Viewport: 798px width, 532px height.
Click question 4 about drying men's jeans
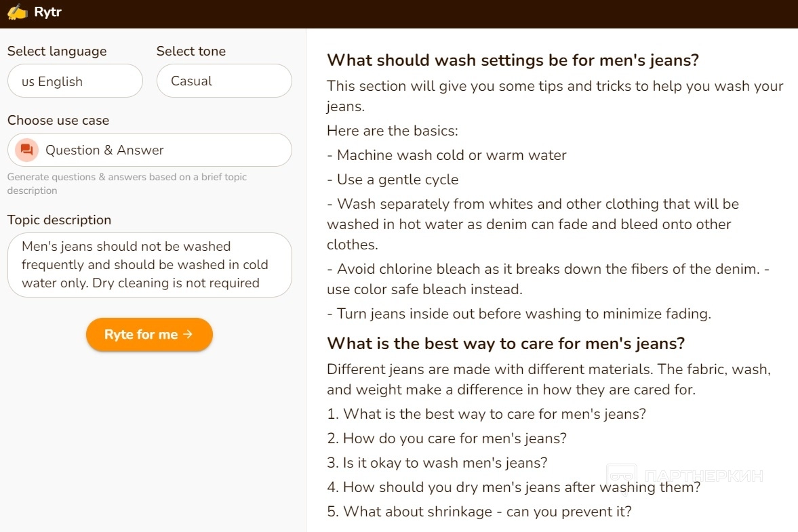pos(521,487)
